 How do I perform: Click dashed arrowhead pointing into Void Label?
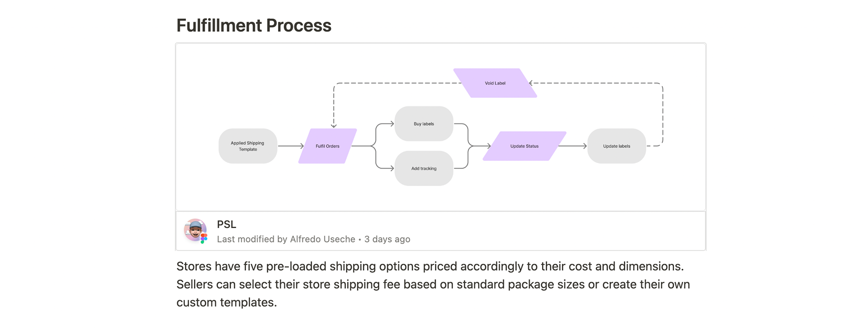tap(531, 83)
